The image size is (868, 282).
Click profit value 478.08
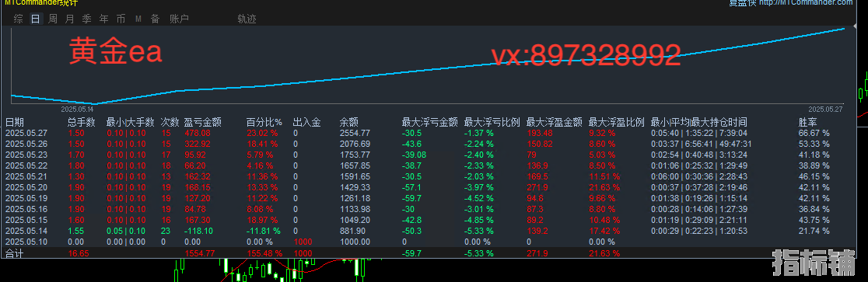[197, 134]
